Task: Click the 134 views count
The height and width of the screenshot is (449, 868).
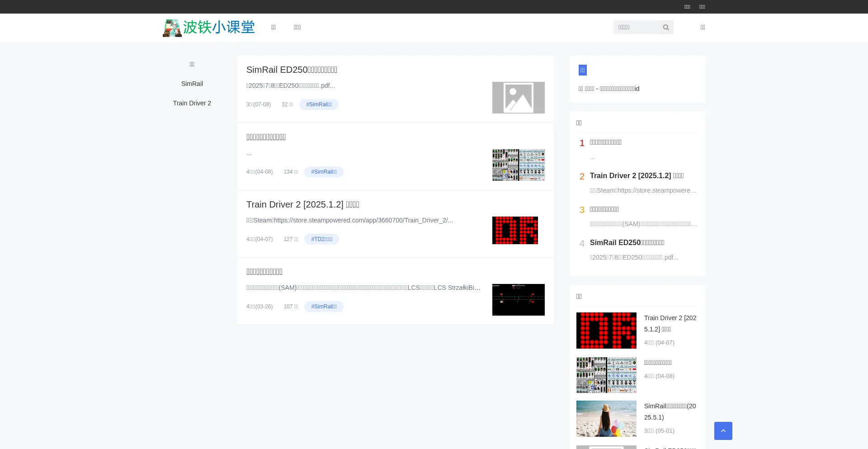Action: [x=291, y=172]
